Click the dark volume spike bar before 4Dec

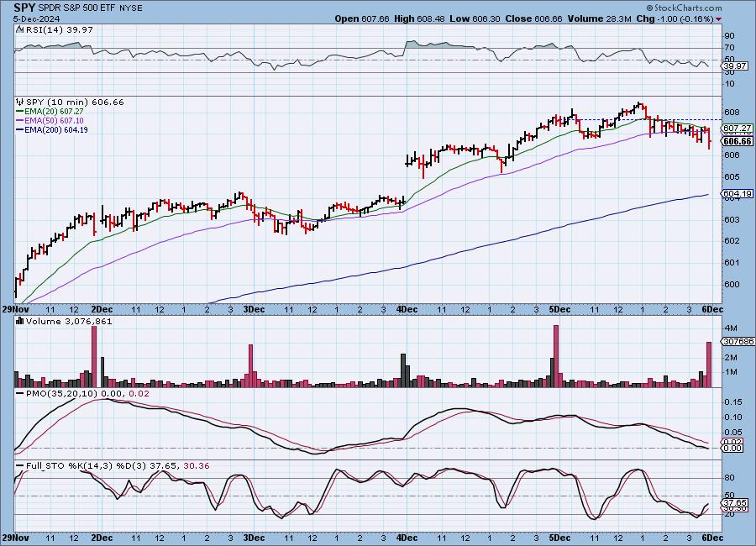[x=403, y=370]
